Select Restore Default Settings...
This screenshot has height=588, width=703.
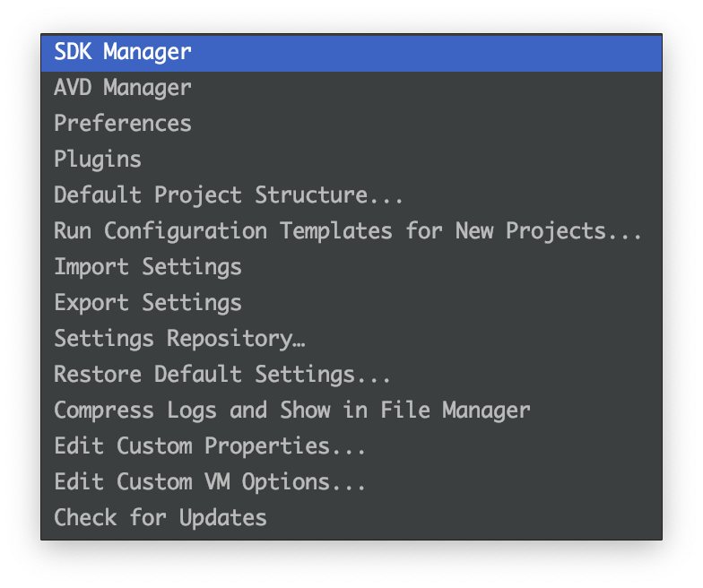point(351,375)
